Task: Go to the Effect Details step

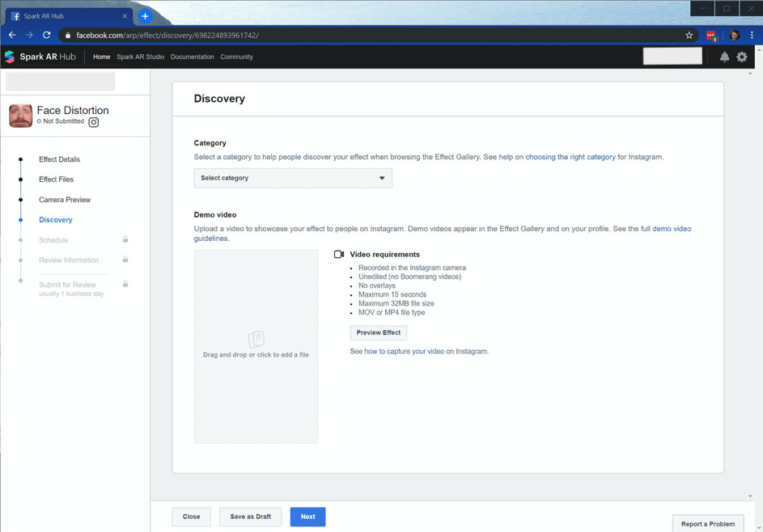Action: pos(59,159)
